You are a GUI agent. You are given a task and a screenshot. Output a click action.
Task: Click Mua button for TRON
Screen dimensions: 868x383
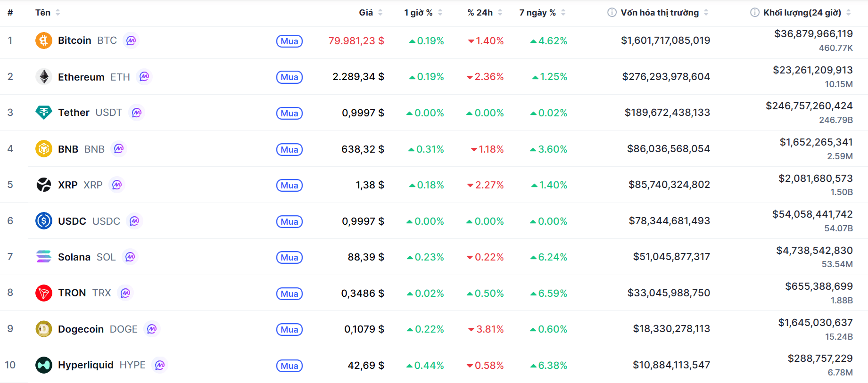(289, 293)
